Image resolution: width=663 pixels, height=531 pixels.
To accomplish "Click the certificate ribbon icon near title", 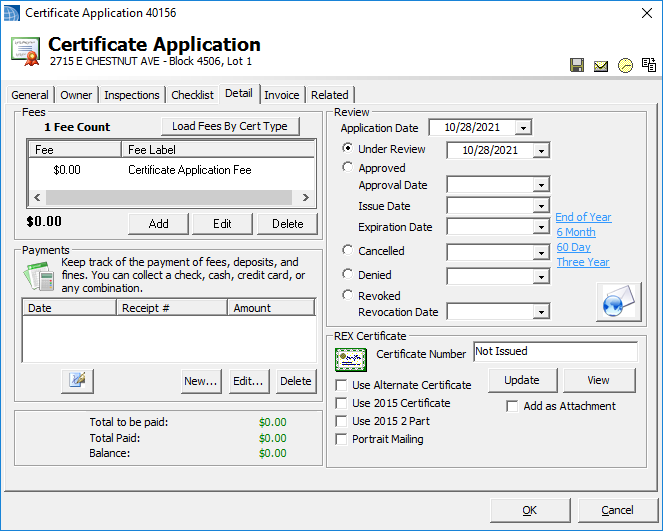I will (26, 51).
